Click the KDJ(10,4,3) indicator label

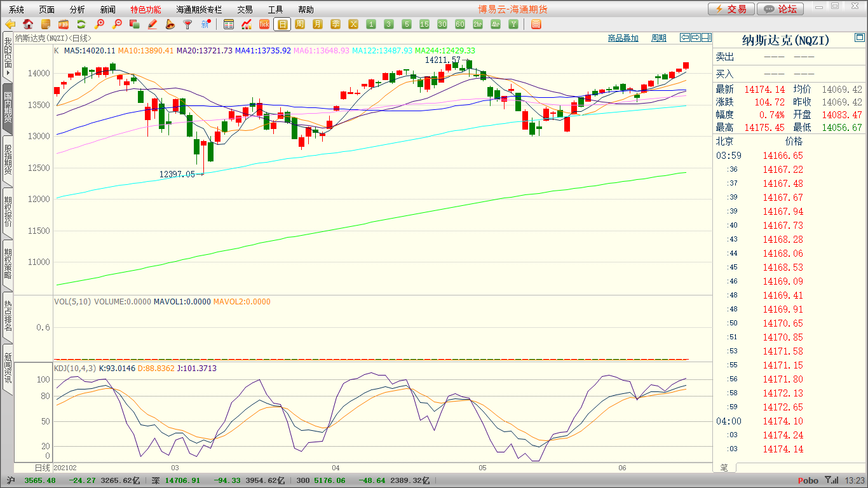74,368
